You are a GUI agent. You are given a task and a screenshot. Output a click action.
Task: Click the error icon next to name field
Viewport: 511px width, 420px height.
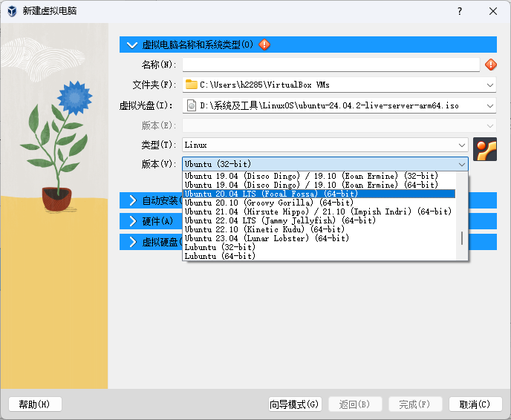point(491,65)
